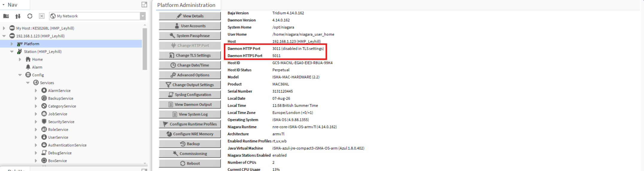Click Change Output Settings button
The width and height of the screenshot is (644, 171).
point(190,85)
